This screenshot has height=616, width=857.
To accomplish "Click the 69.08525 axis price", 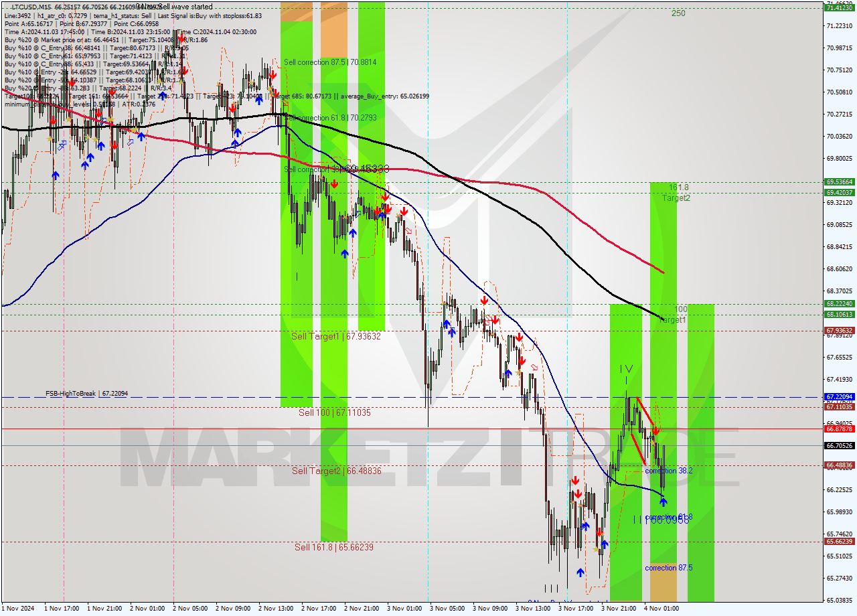I will (x=840, y=224).
